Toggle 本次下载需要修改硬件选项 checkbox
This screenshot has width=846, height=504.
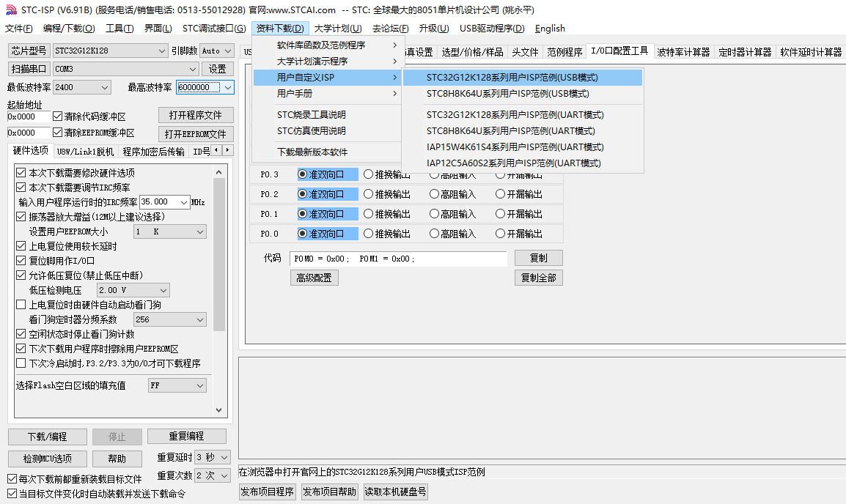click(x=21, y=172)
